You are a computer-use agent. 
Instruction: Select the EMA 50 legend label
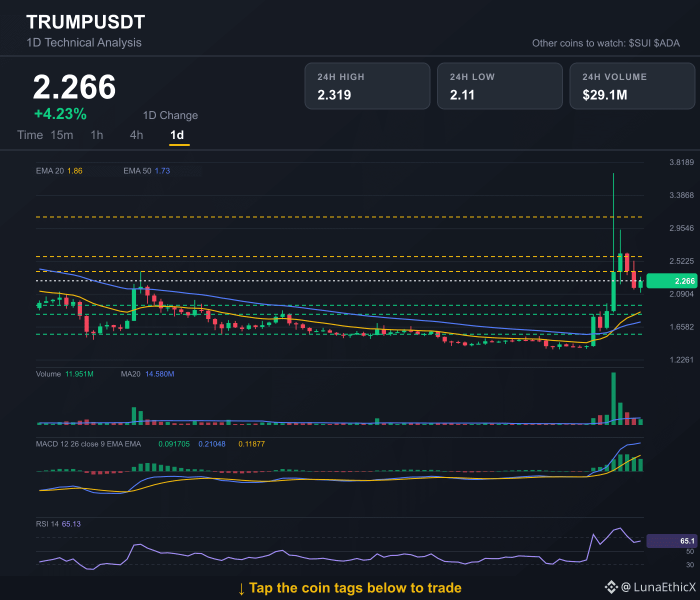tap(137, 171)
